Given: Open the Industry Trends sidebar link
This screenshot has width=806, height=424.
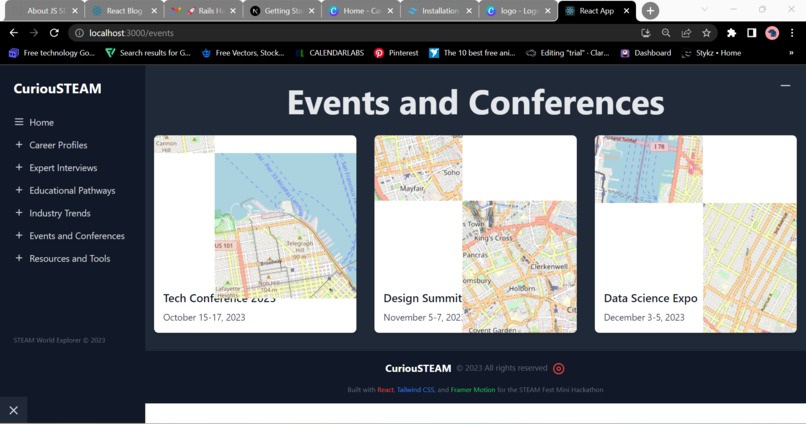Looking at the screenshot, I should pyautogui.click(x=60, y=213).
